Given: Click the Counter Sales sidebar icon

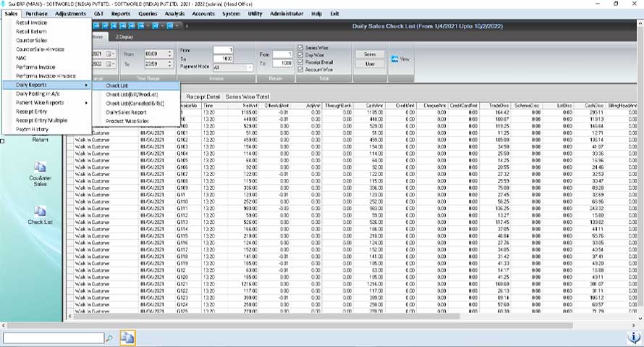Looking at the screenshot, I should (x=40, y=167).
